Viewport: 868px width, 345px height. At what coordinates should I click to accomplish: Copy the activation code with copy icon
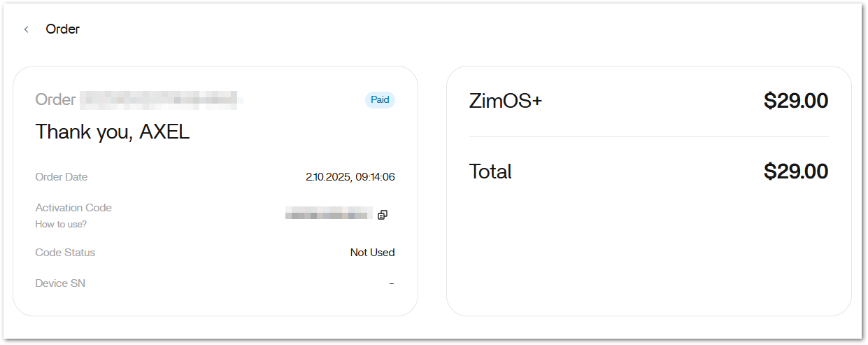point(382,215)
